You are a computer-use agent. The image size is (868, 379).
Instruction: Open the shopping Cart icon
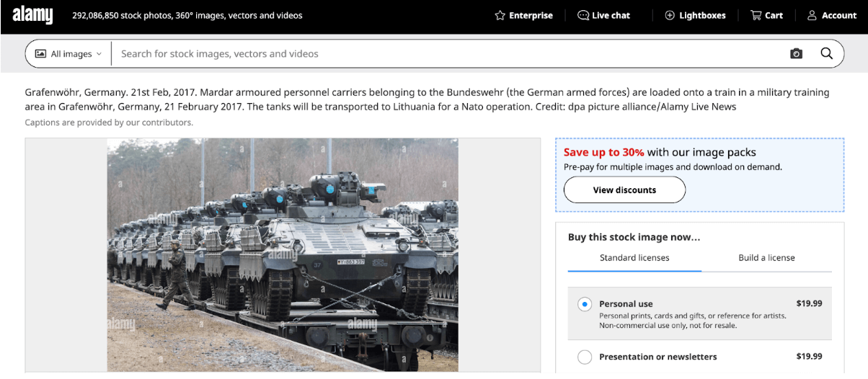[x=756, y=15]
